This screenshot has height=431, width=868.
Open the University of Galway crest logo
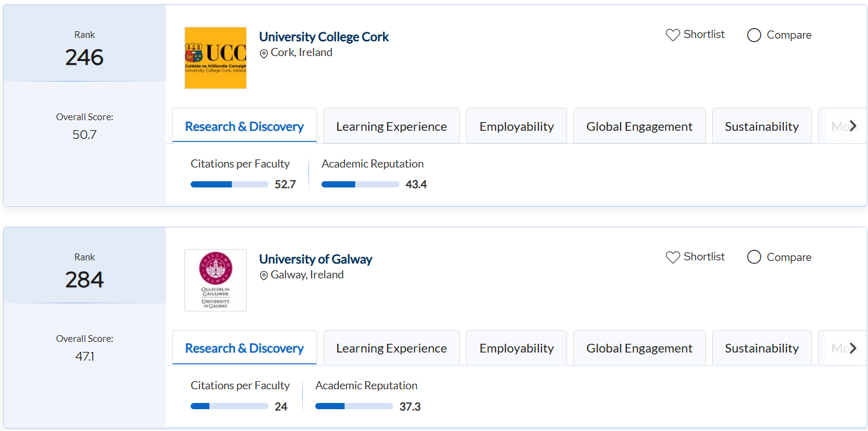tap(216, 280)
